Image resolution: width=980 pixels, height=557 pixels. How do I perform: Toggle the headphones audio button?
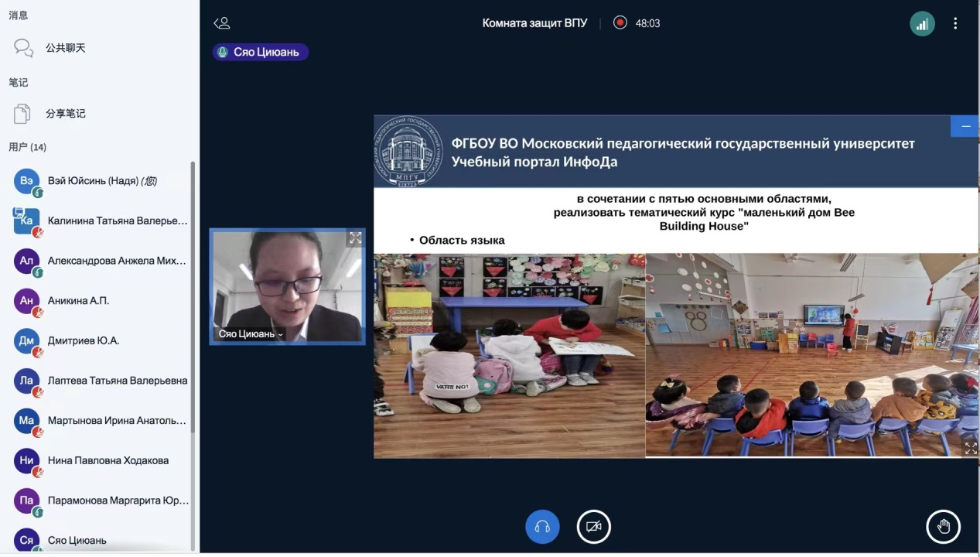pyautogui.click(x=542, y=527)
